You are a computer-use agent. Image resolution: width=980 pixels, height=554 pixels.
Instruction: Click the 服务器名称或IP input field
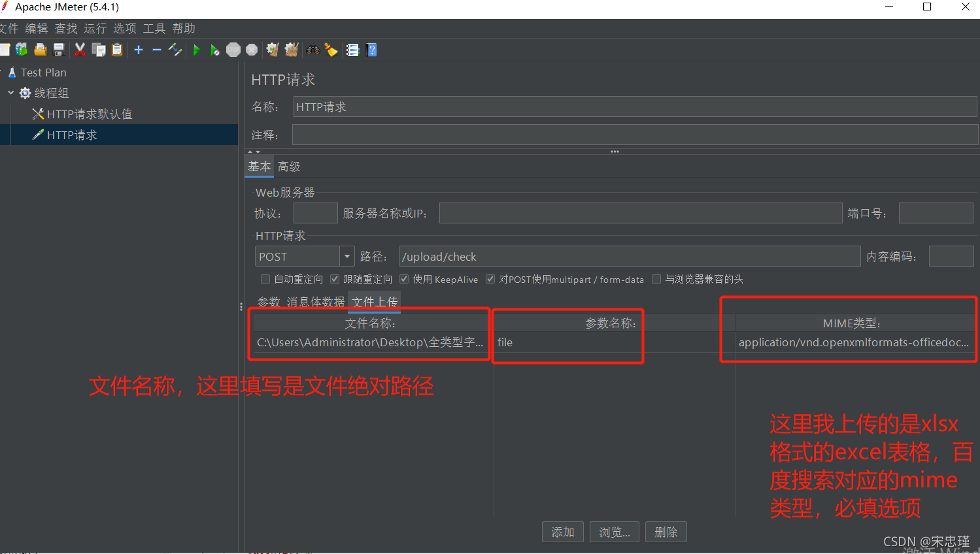pyautogui.click(x=641, y=213)
